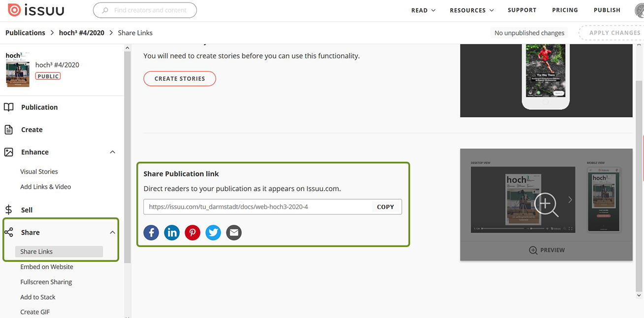
Task: Open Add Links & Video
Action: (x=45, y=187)
